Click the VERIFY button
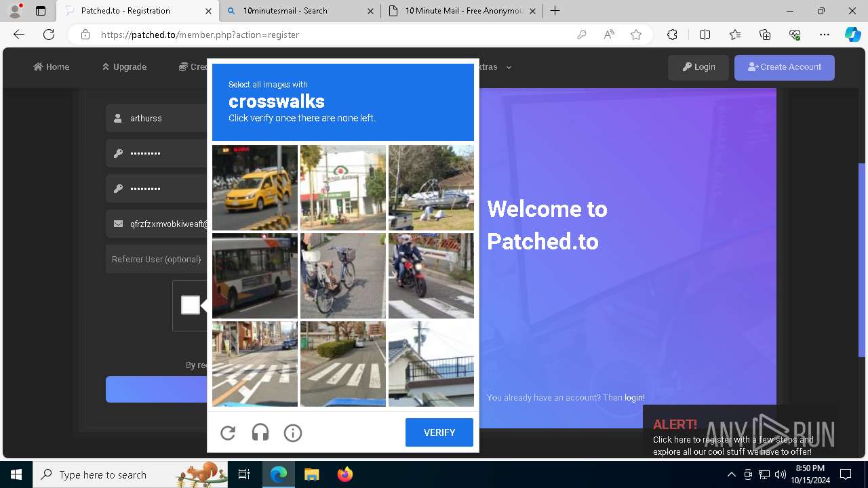Screen dimensions: 868x488 tap(439, 432)
